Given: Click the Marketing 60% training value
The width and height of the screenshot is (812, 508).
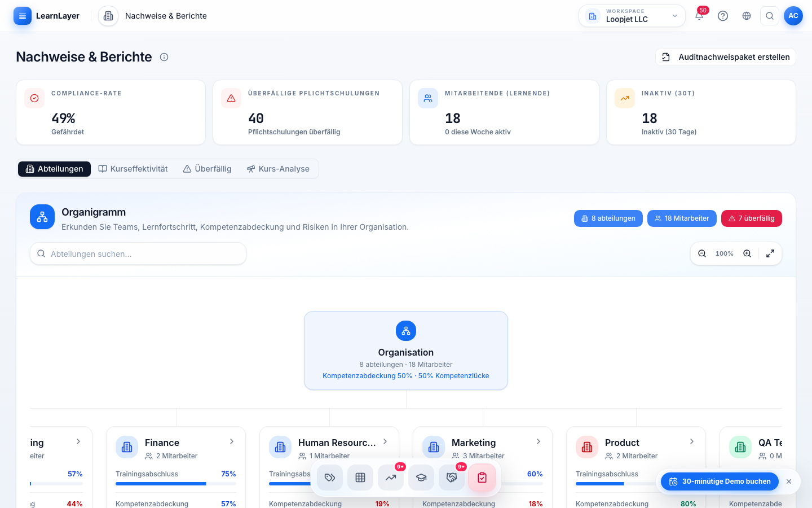Looking at the screenshot, I should pyautogui.click(x=535, y=474).
